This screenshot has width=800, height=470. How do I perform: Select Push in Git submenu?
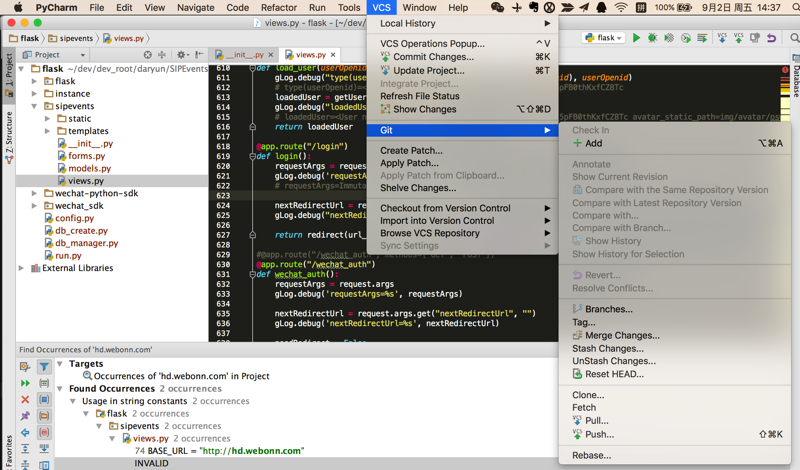tap(599, 434)
